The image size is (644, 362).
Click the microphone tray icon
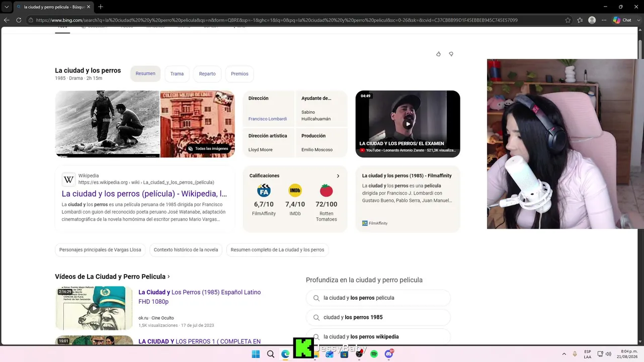575,354
